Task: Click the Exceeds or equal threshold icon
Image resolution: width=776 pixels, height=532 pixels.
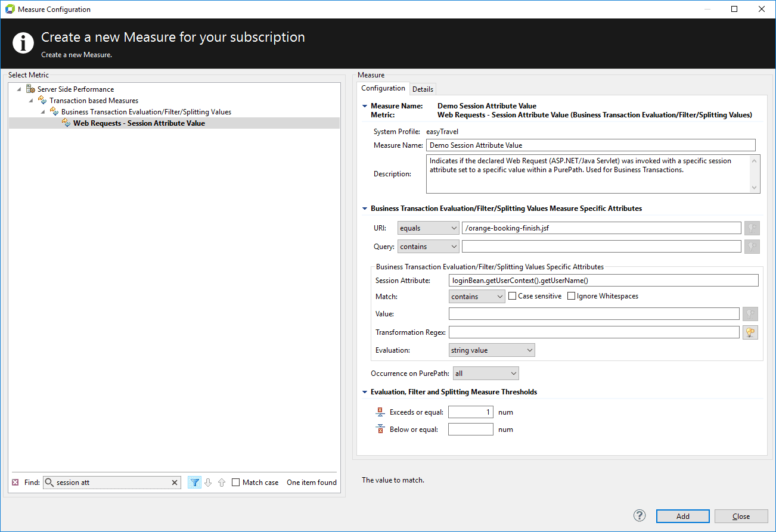Action: coord(380,412)
